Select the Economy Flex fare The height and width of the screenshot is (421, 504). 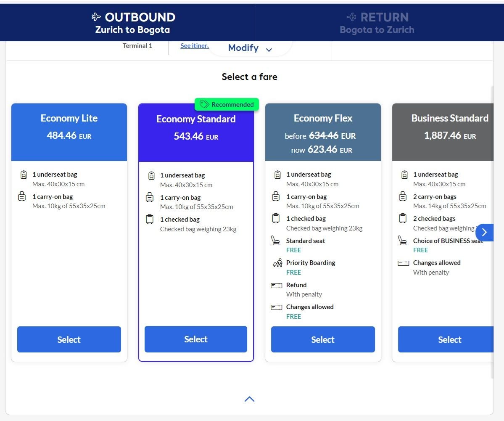[322, 339]
